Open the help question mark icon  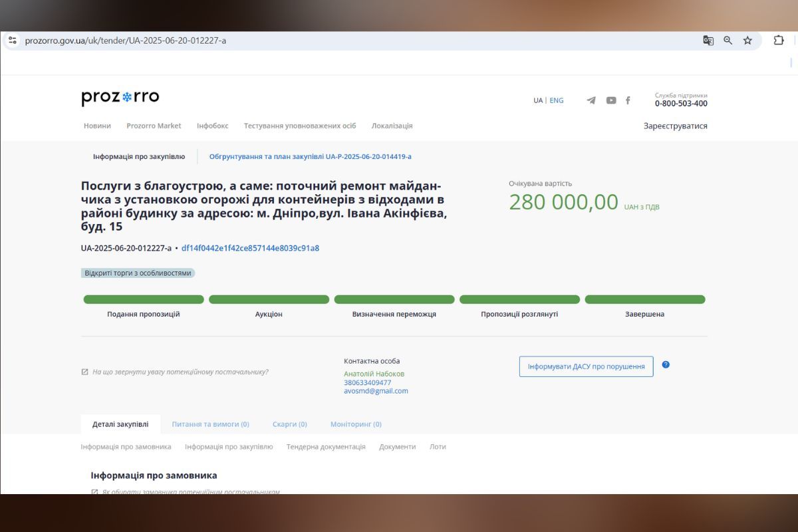[x=666, y=366]
